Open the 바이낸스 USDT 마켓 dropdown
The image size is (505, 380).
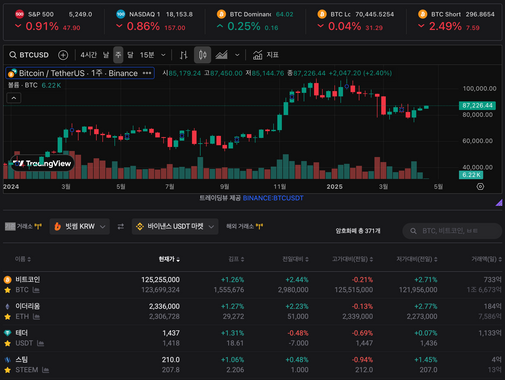pyautogui.click(x=175, y=227)
